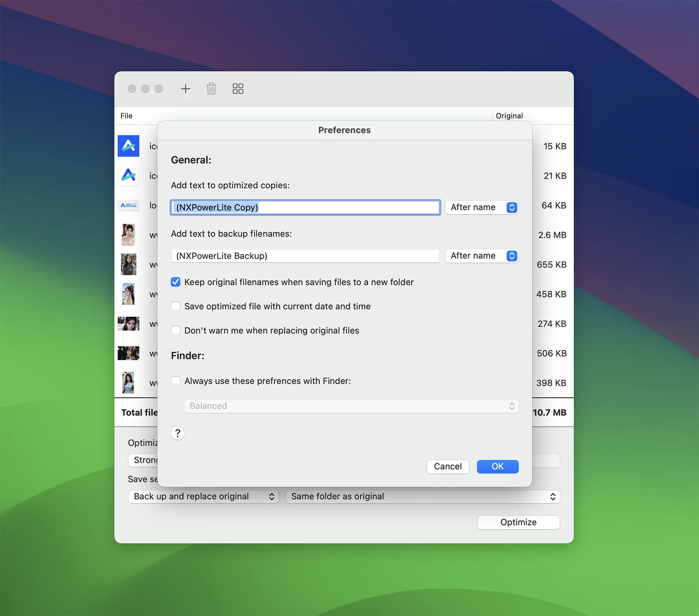The height and width of the screenshot is (616, 699).
Task: Click the 506 KB size value
Action: coord(551,353)
